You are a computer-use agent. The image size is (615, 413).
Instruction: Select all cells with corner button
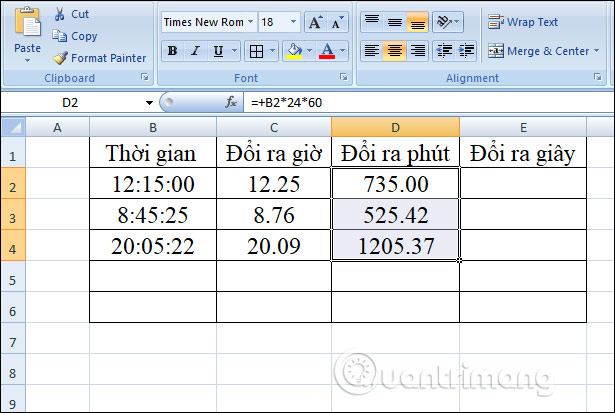(13, 127)
